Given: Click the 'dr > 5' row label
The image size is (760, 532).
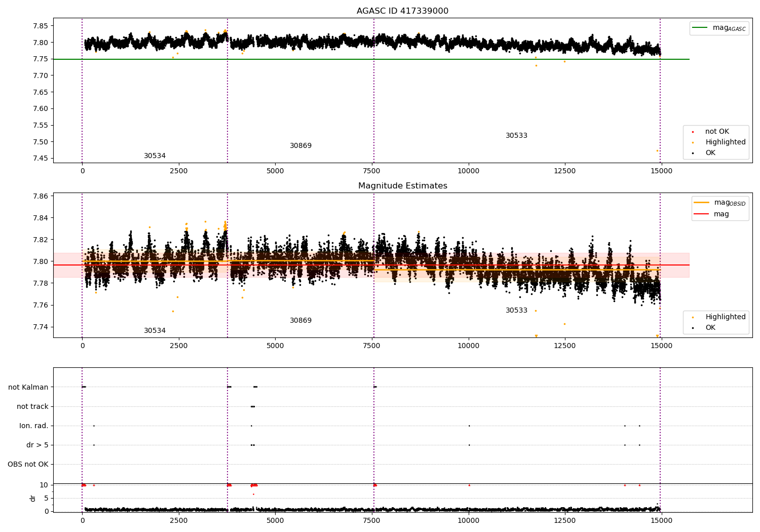Looking at the screenshot, I should [x=37, y=445].
